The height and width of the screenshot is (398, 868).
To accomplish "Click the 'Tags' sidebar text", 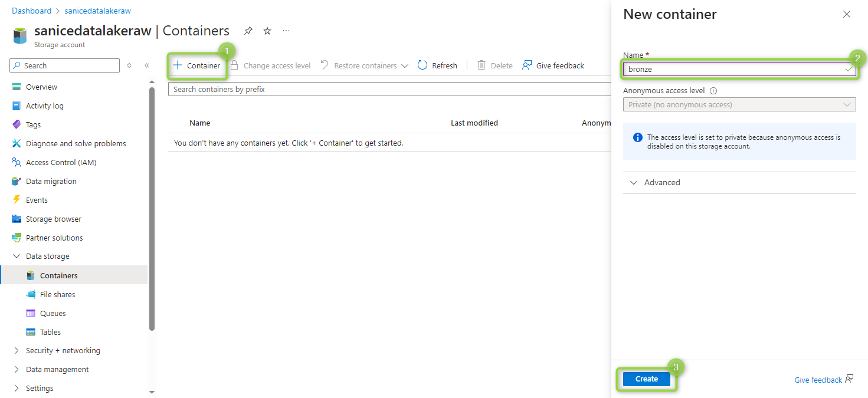I will tap(33, 124).
